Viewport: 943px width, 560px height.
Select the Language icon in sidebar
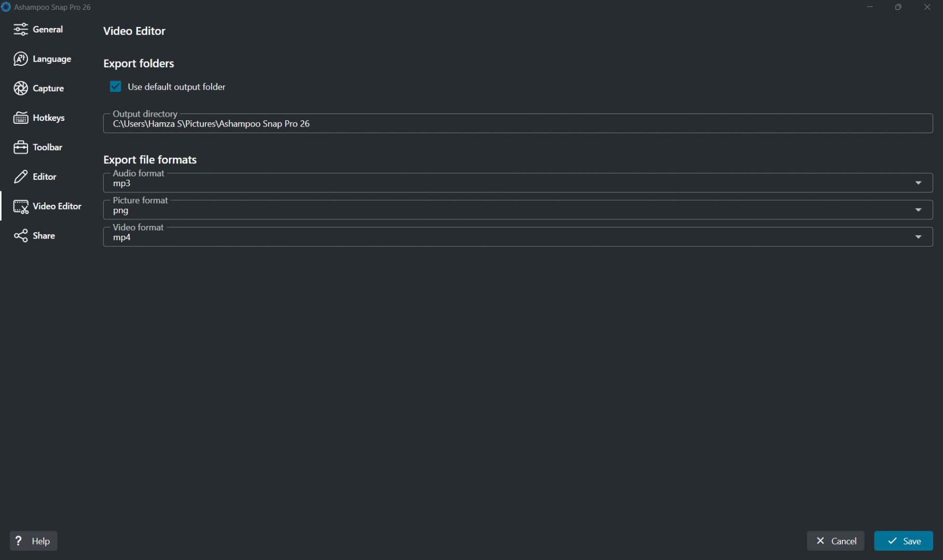[21, 59]
